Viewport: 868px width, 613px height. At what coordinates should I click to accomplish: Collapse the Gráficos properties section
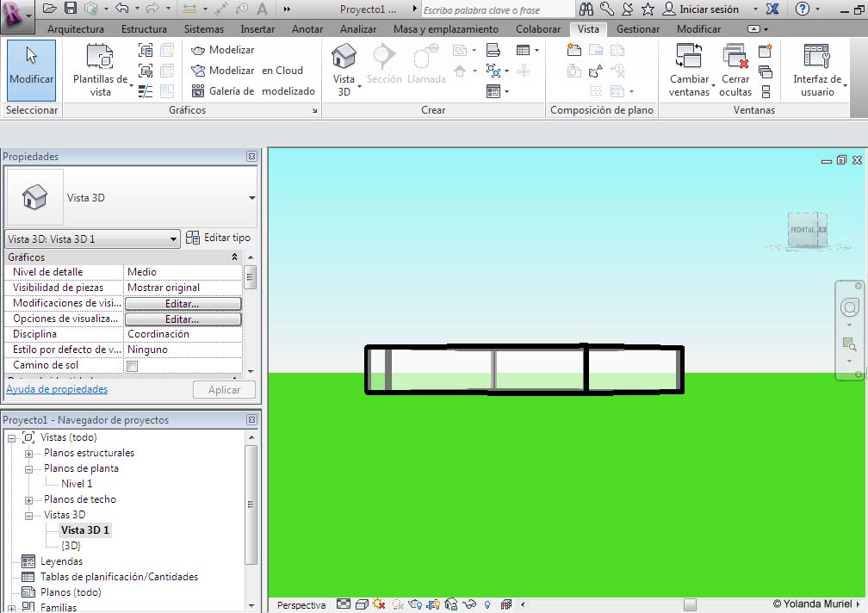(x=235, y=257)
